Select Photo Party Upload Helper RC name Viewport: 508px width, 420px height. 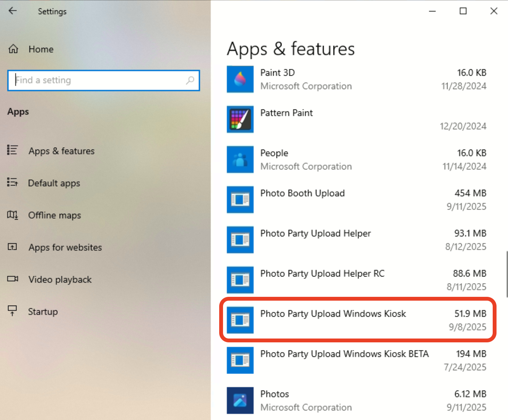coord(322,273)
